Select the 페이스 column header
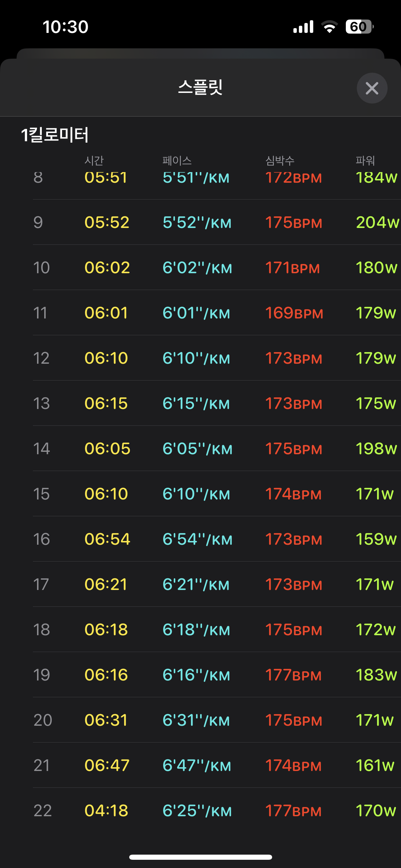This screenshot has height=868, width=401. click(177, 160)
